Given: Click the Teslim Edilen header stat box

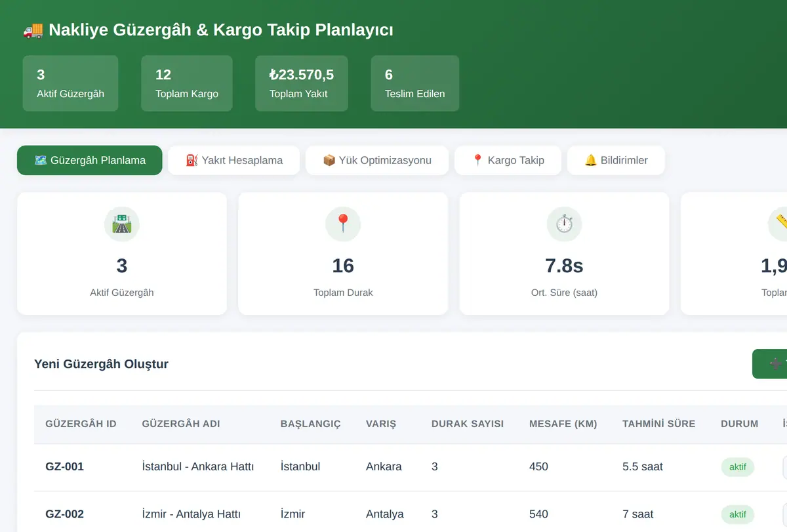Looking at the screenshot, I should (x=415, y=83).
